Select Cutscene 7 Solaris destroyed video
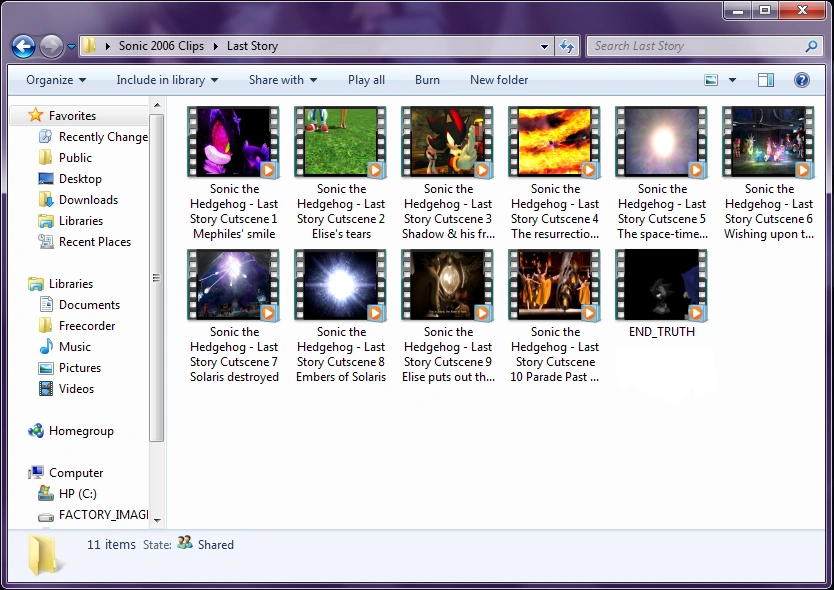Viewport: 834px width, 590px height. point(234,317)
